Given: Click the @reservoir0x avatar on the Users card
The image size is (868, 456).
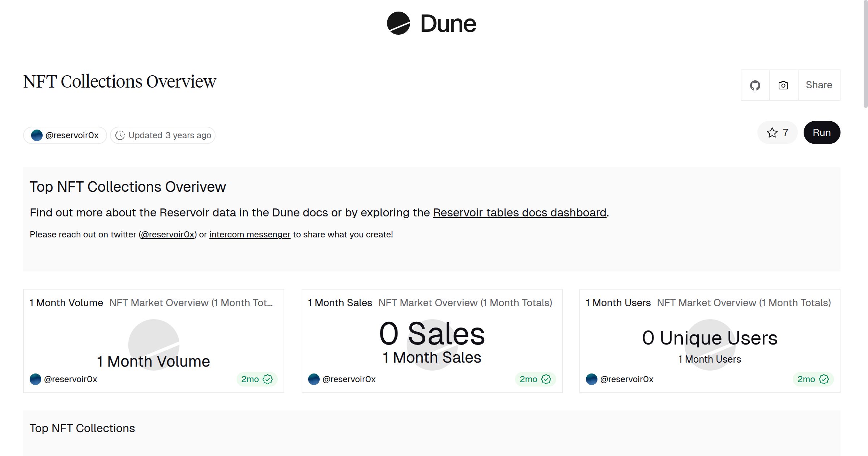Looking at the screenshot, I should pyautogui.click(x=591, y=379).
